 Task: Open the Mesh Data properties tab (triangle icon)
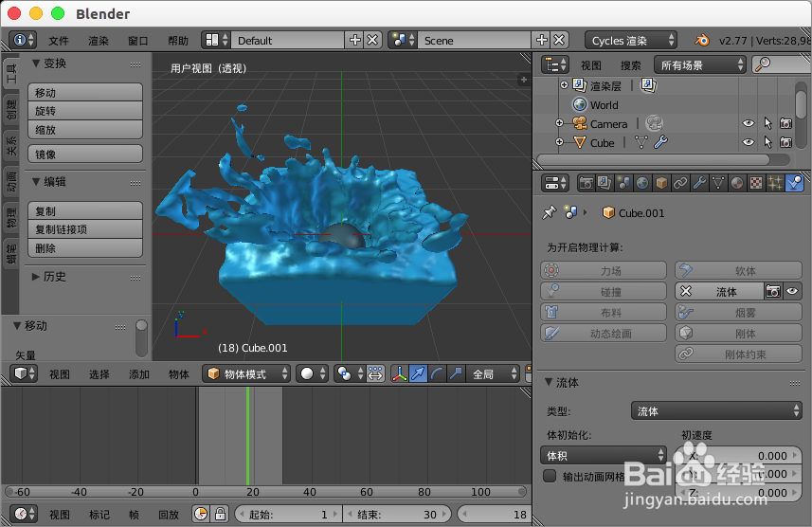click(x=718, y=183)
